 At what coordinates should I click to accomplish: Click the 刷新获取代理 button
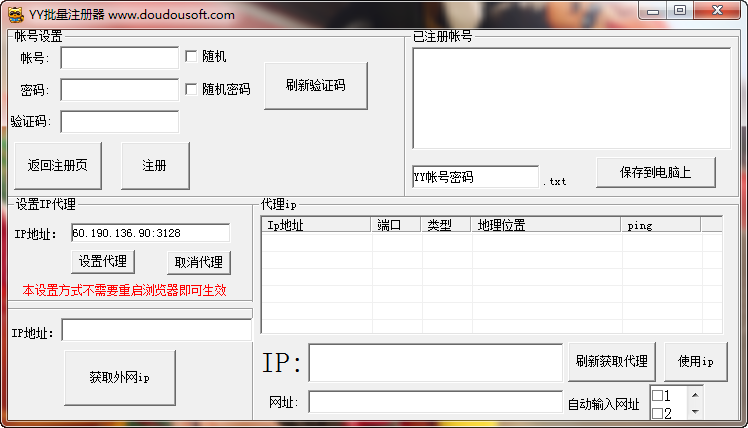(612, 362)
